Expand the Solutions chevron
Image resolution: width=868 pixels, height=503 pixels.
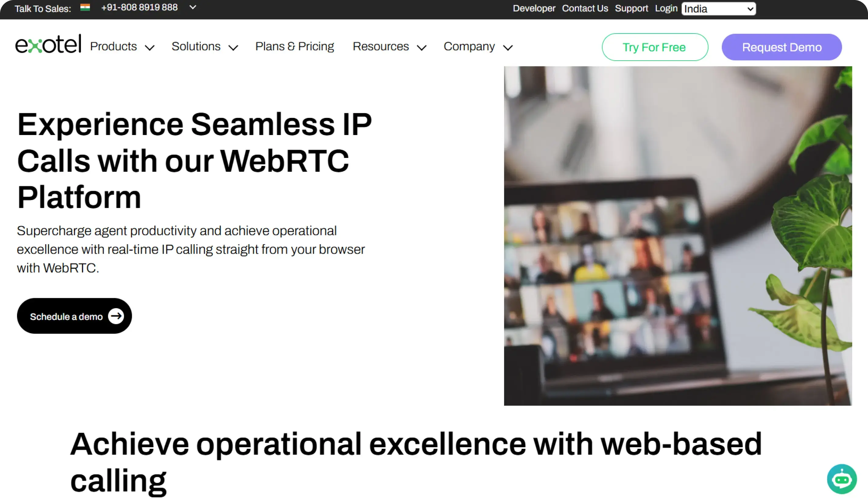pos(233,48)
